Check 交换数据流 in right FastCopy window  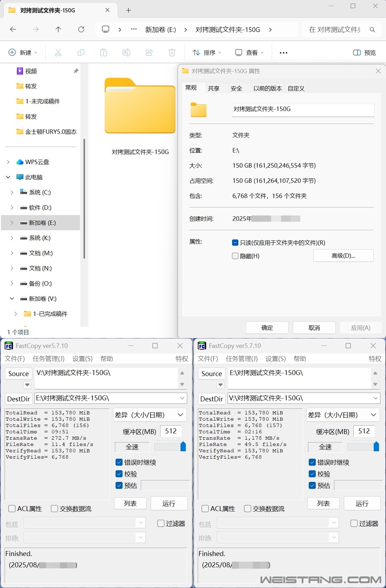point(248,509)
